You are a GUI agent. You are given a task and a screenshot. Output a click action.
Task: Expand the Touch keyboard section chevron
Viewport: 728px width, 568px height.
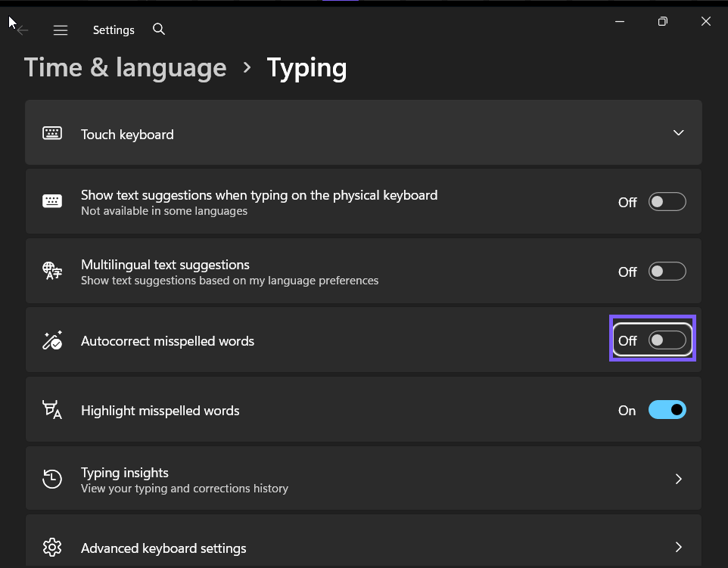point(678,132)
